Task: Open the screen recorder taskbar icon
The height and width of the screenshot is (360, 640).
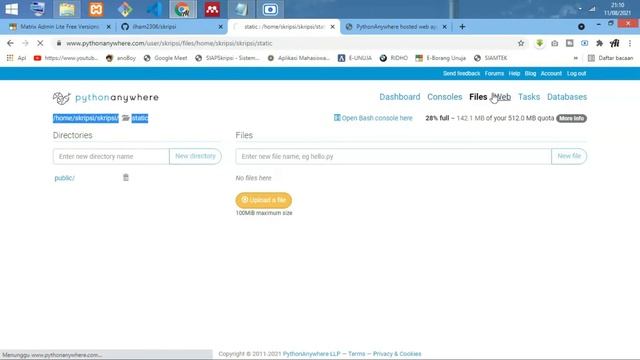Action: [x=270, y=9]
